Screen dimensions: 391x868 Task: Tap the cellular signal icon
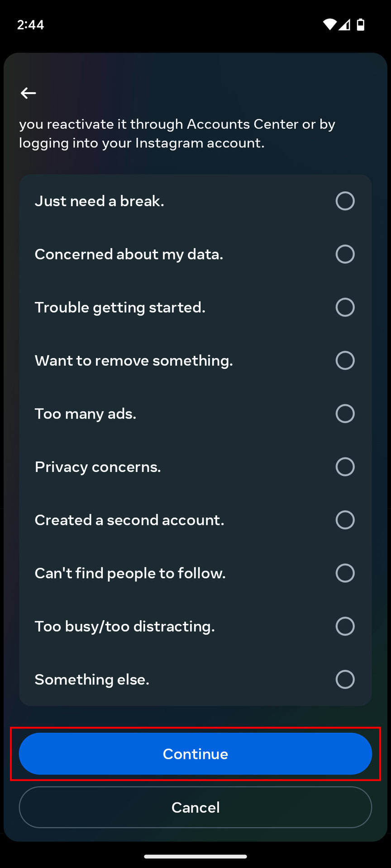tap(345, 24)
